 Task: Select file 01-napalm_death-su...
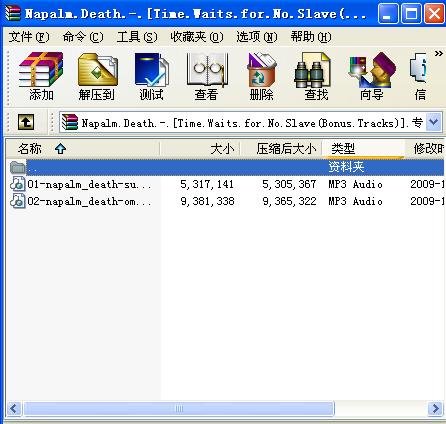tap(89, 184)
